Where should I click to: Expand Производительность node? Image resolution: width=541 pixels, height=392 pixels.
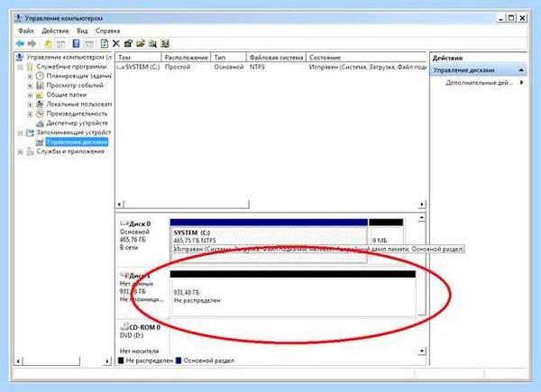click(x=30, y=114)
